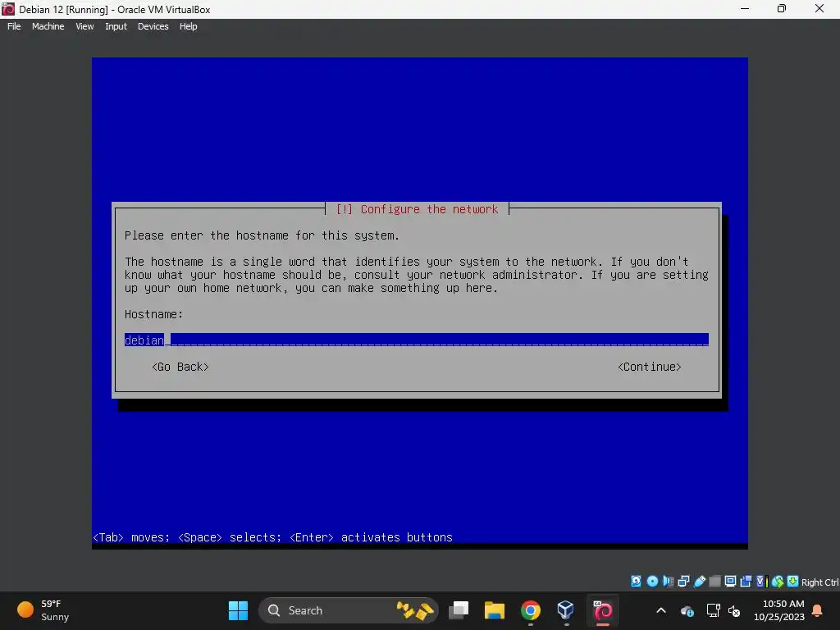Viewport: 840px width, 630px height.
Task: Select the Debian VM taskbar icon
Action: (603, 610)
